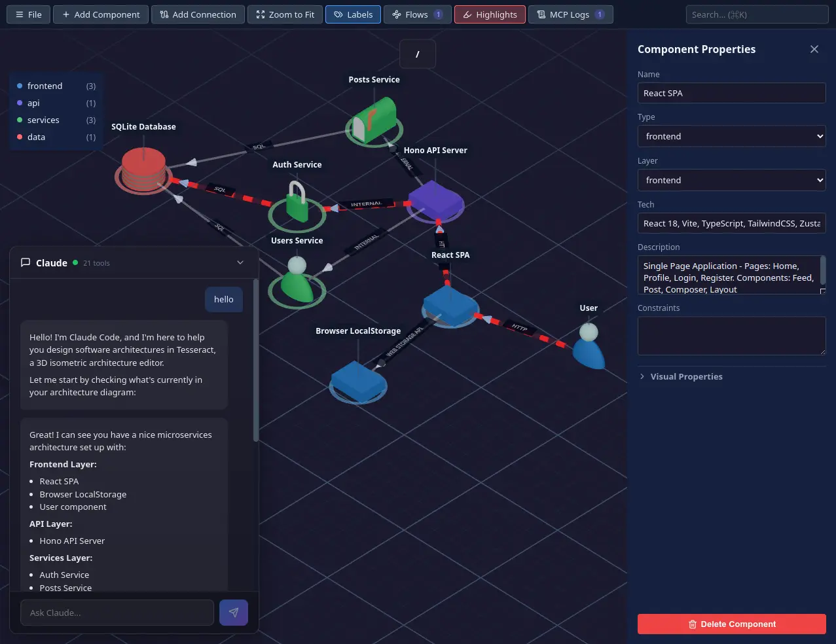This screenshot has width=836, height=644.
Task: Click the Add Component button
Action: click(x=101, y=14)
